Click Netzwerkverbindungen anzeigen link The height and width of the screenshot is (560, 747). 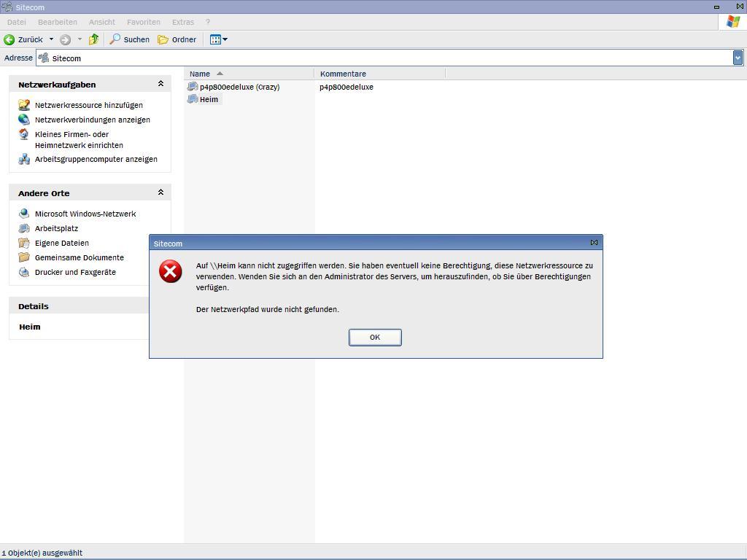coord(93,120)
